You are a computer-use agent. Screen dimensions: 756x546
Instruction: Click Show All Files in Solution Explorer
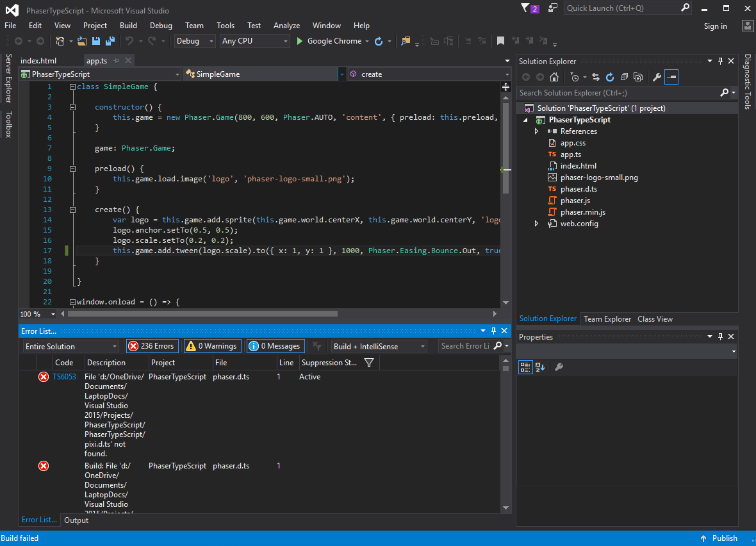638,77
